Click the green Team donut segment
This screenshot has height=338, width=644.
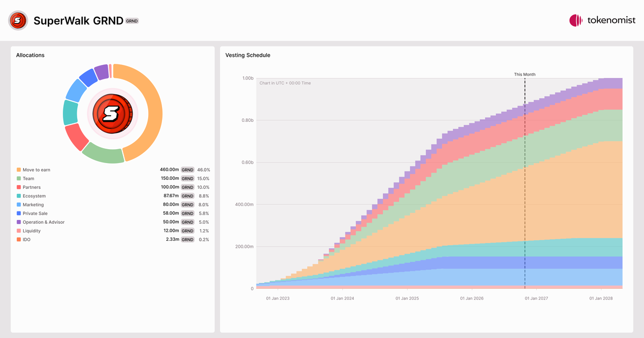coord(103,153)
